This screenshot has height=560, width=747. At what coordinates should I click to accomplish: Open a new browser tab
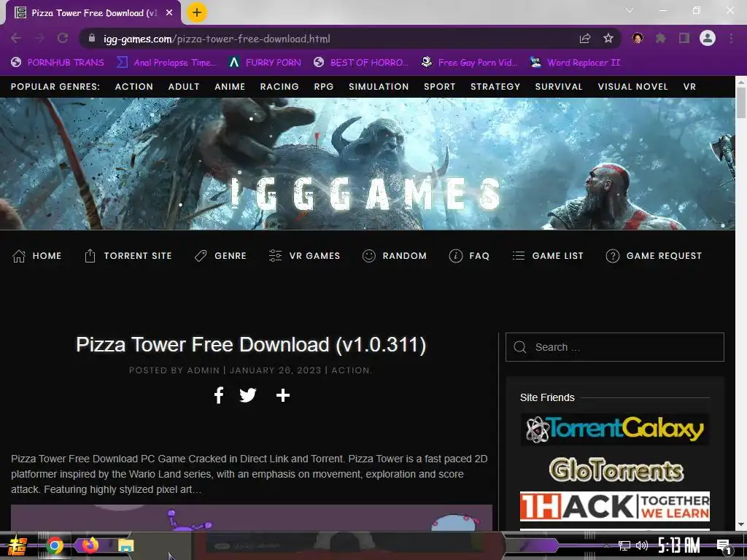click(197, 12)
